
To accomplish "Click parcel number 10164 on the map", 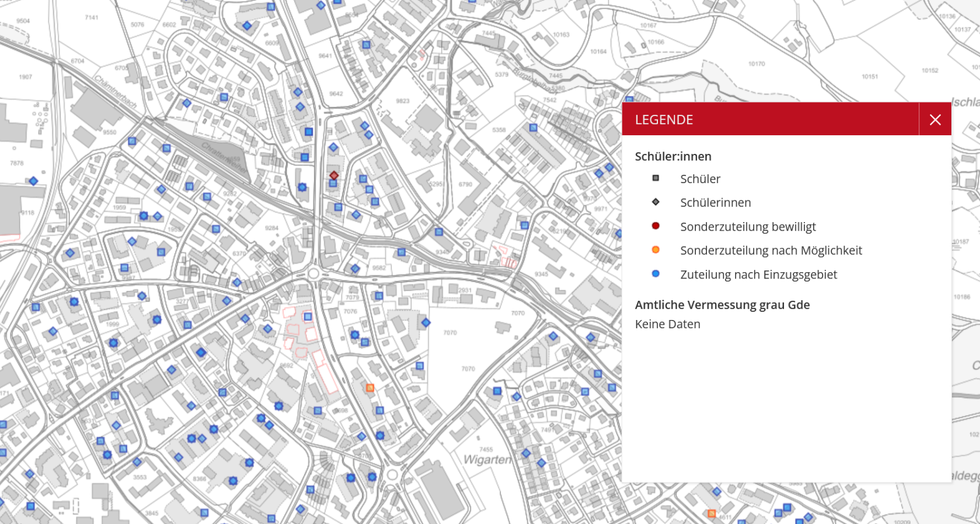I will tap(598, 51).
